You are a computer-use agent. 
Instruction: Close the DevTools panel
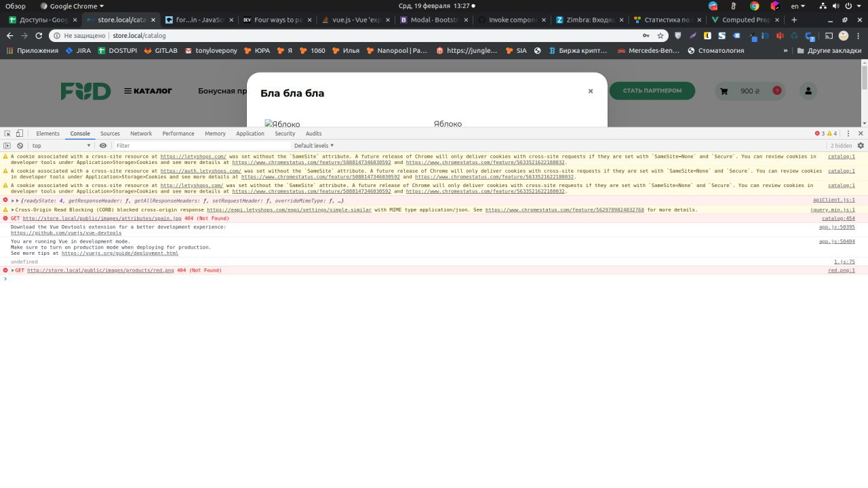[x=861, y=134]
